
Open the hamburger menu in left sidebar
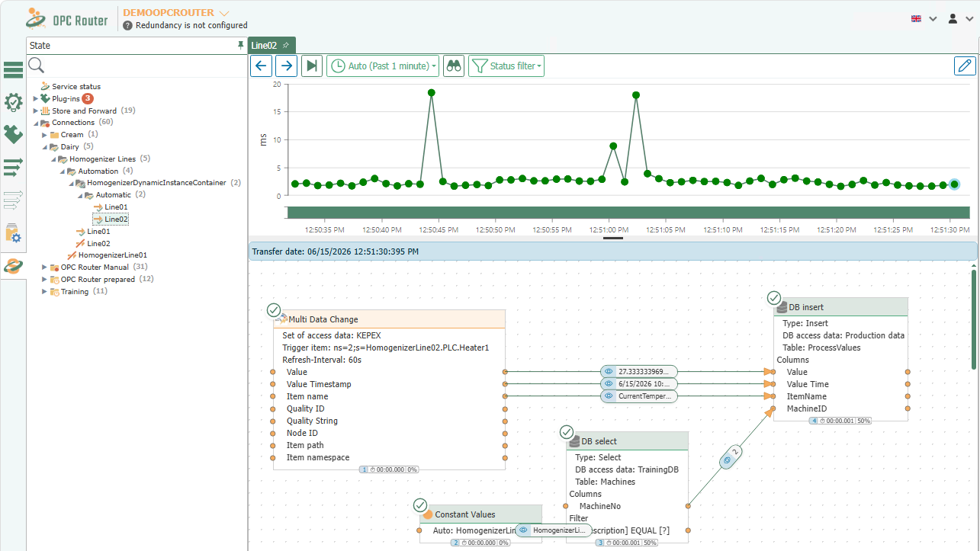[x=13, y=71]
